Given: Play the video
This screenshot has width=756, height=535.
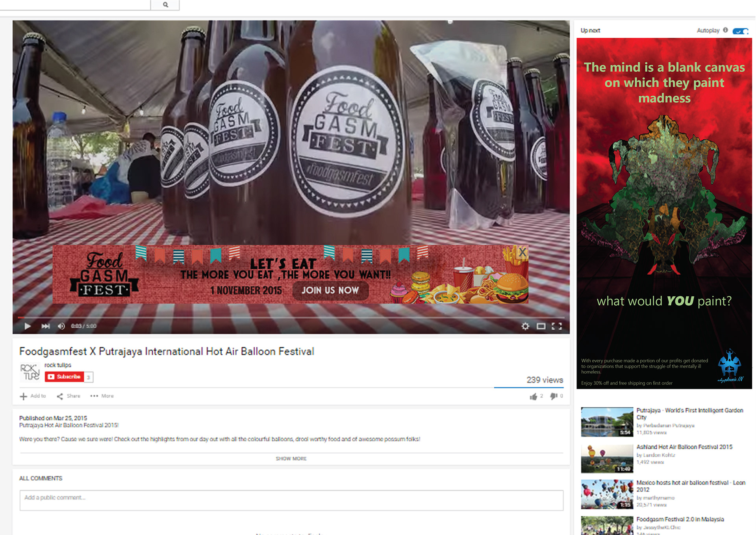Looking at the screenshot, I should click(27, 326).
